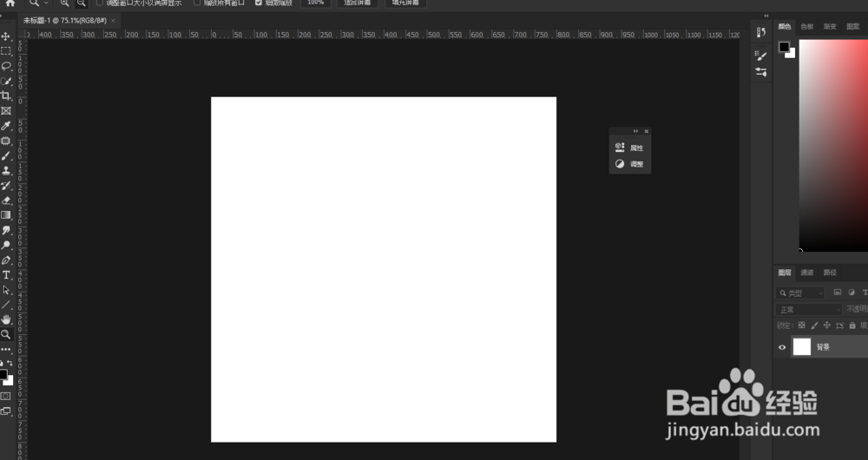Open the tool preset dropdown arrow
Image resolution: width=868 pixels, height=460 pixels.
[46, 3]
